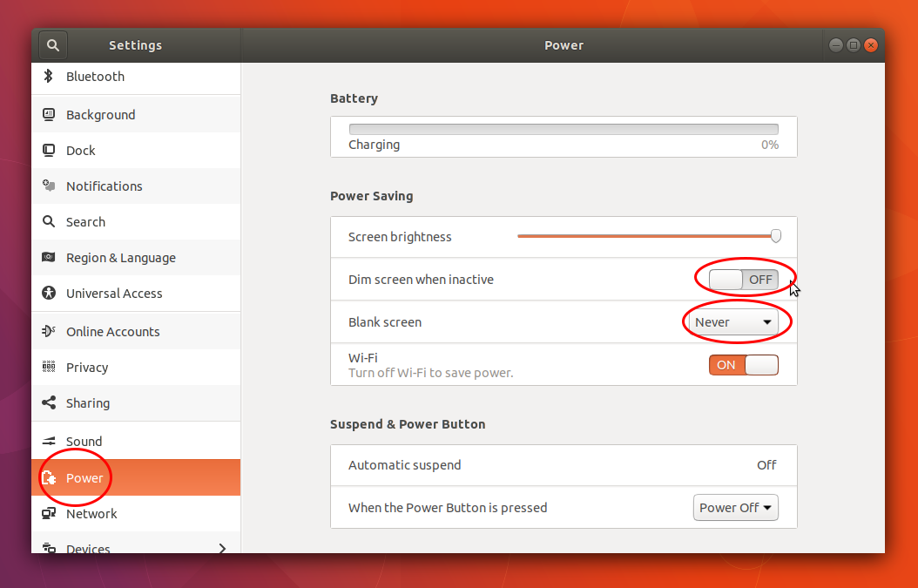The image size is (918, 588).
Task: Click the Universal Access icon
Action: point(49,293)
